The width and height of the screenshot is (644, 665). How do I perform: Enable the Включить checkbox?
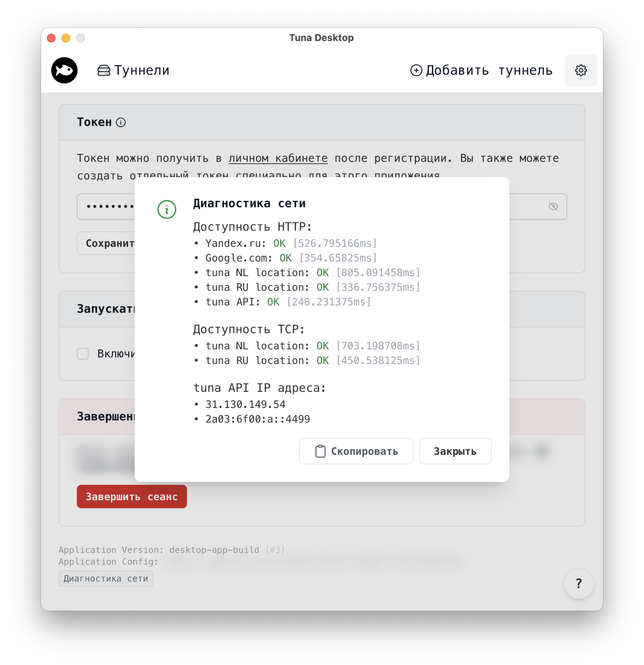(x=83, y=354)
